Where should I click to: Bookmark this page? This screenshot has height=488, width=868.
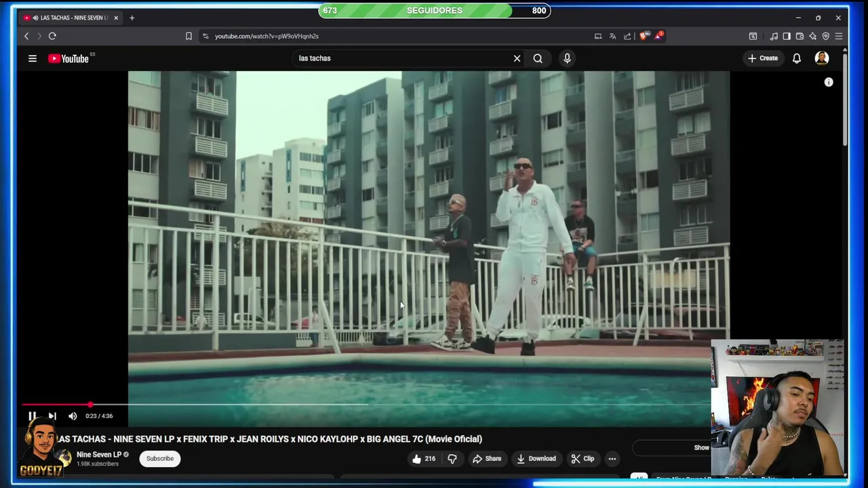click(x=189, y=36)
